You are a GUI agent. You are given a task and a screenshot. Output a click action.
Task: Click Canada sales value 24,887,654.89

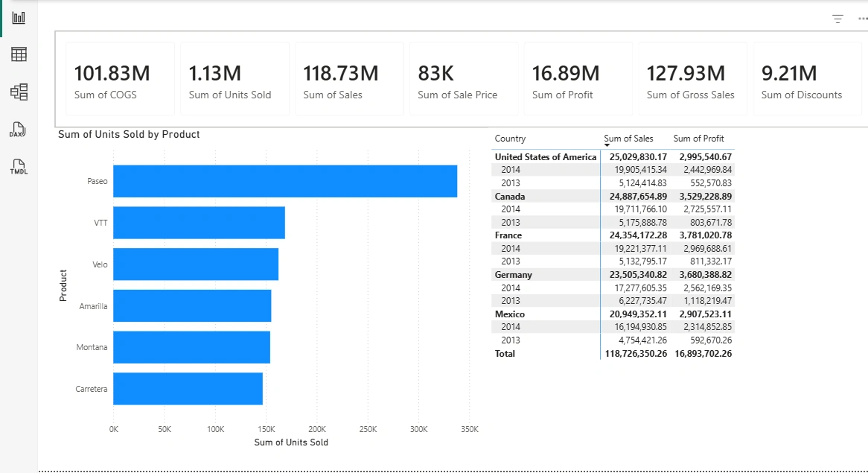(x=638, y=196)
